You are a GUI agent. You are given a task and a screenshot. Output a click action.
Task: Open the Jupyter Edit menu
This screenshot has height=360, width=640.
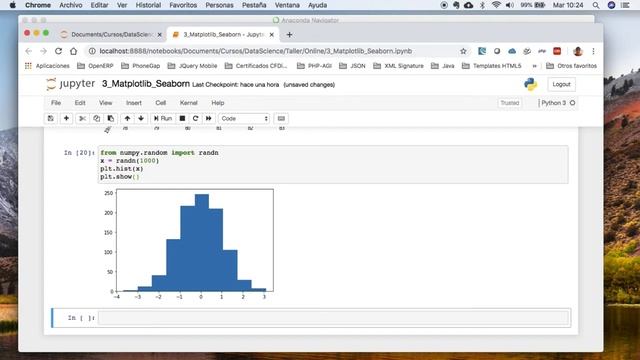80,103
